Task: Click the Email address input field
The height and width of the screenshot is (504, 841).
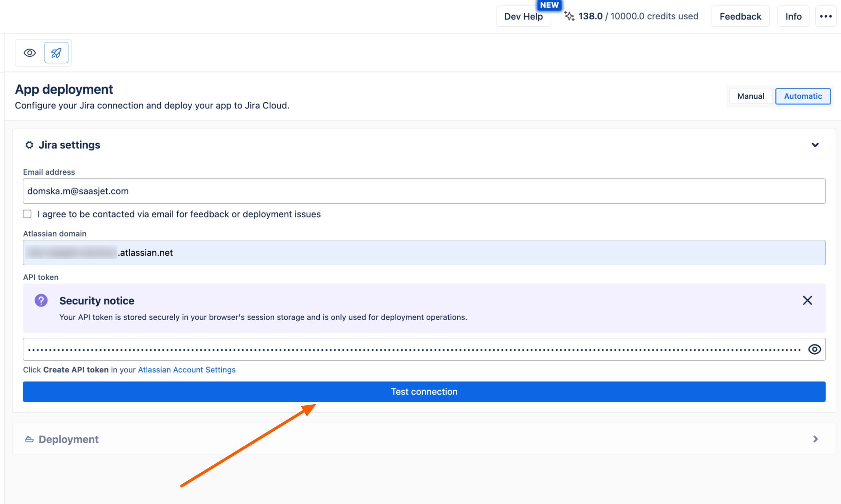Action: (424, 191)
